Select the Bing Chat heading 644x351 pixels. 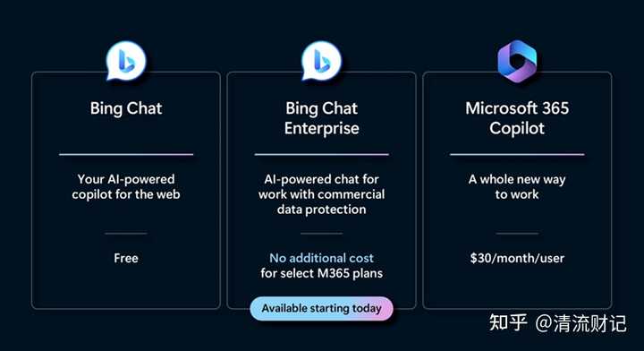tap(126, 108)
